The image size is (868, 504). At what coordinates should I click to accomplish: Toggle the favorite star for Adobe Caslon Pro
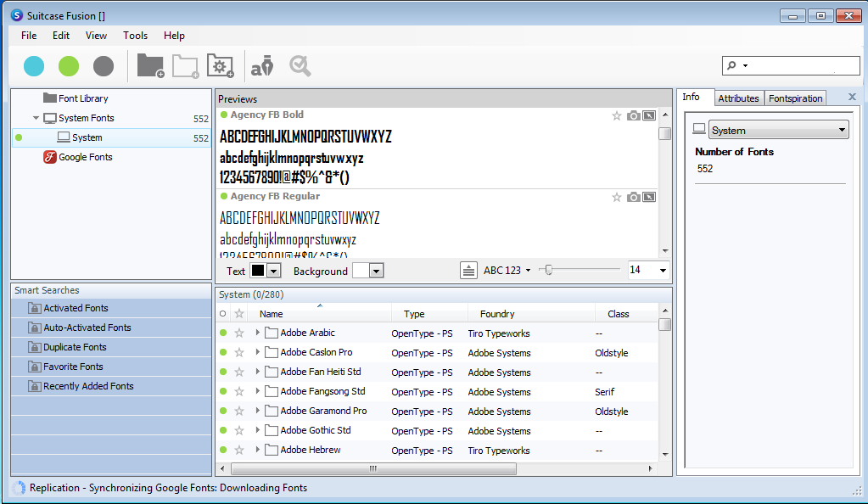[239, 352]
